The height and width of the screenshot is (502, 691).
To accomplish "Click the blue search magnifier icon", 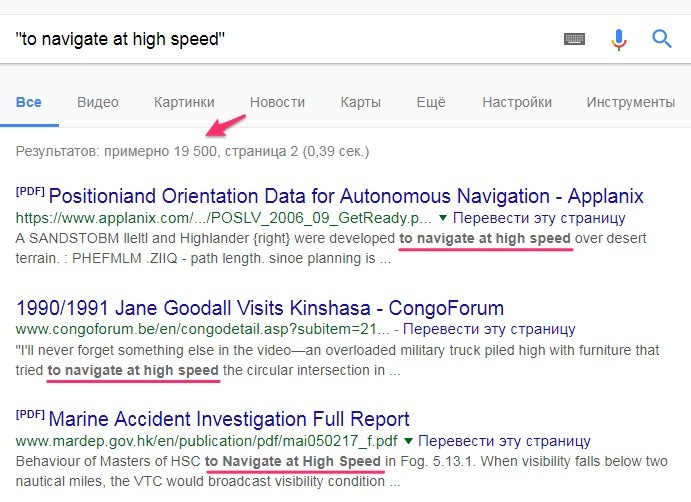I will click(x=662, y=39).
